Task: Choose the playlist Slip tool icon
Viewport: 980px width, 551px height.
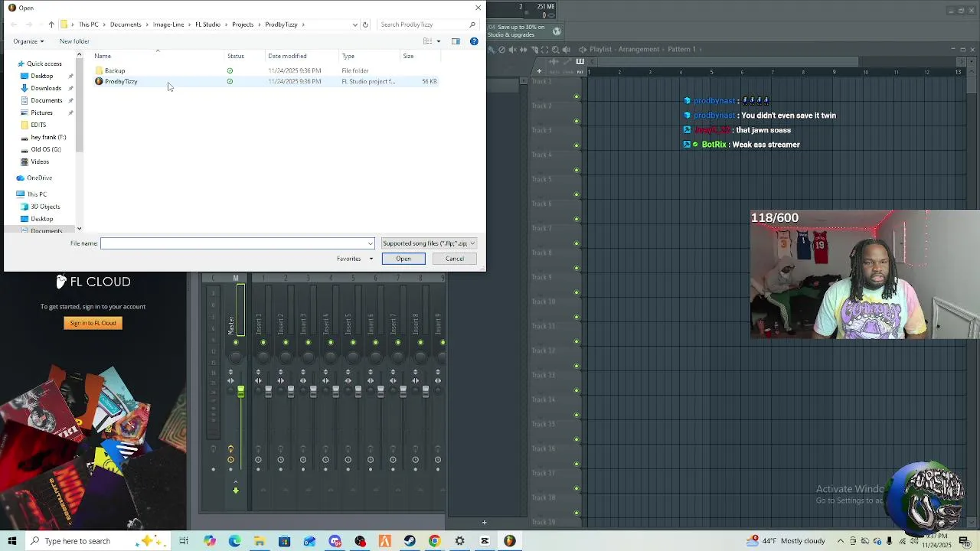Action: (x=523, y=50)
